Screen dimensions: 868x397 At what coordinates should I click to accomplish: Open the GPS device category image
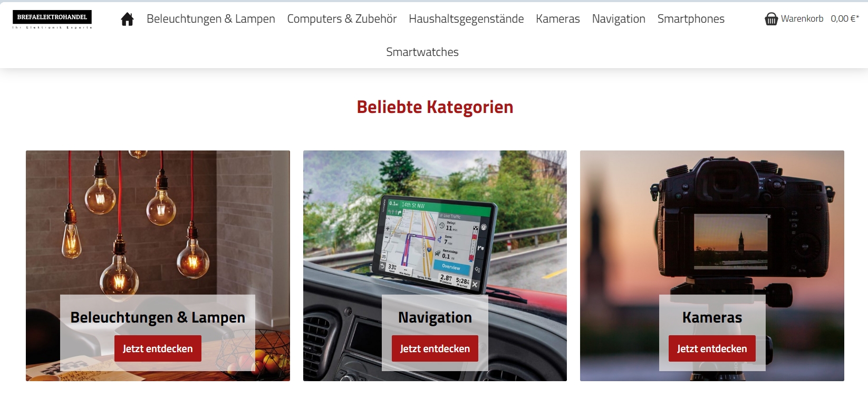point(435,222)
